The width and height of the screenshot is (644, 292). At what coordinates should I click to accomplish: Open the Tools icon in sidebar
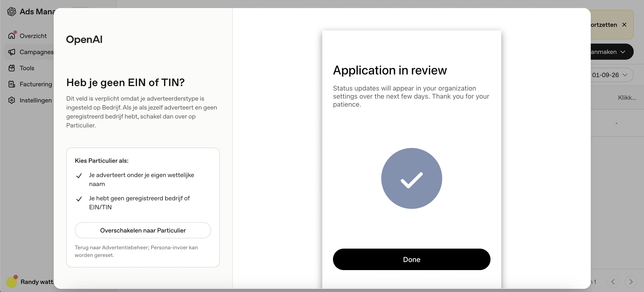(11, 68)
